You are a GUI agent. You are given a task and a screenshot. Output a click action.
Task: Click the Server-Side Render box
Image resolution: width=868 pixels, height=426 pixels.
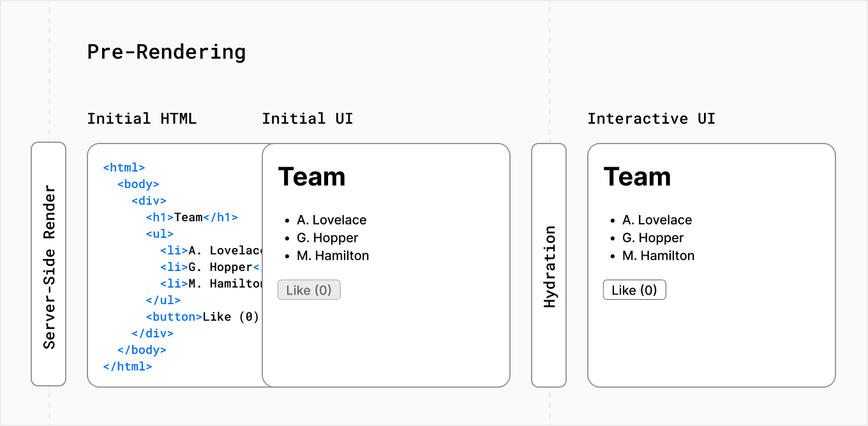[49, 264]
